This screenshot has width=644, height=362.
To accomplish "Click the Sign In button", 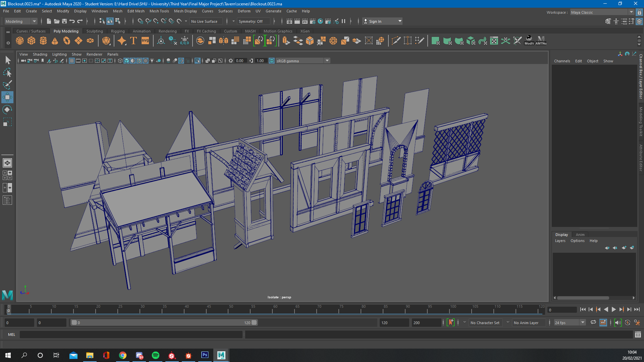I will pos(375,21).
